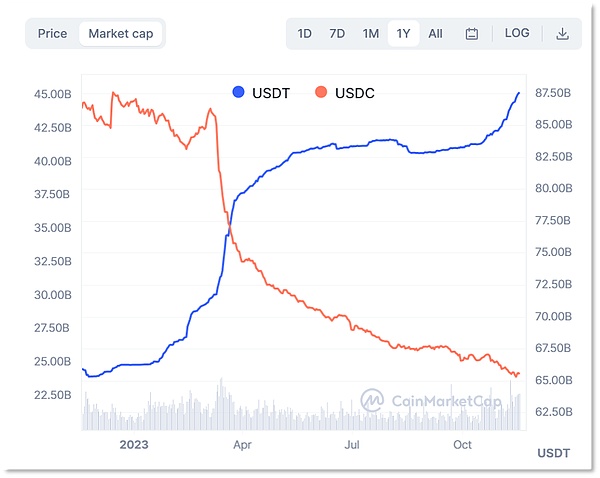Click the orange USDC legend dot
The width and height of the screenshot is (600, 478).
point(320,93)
